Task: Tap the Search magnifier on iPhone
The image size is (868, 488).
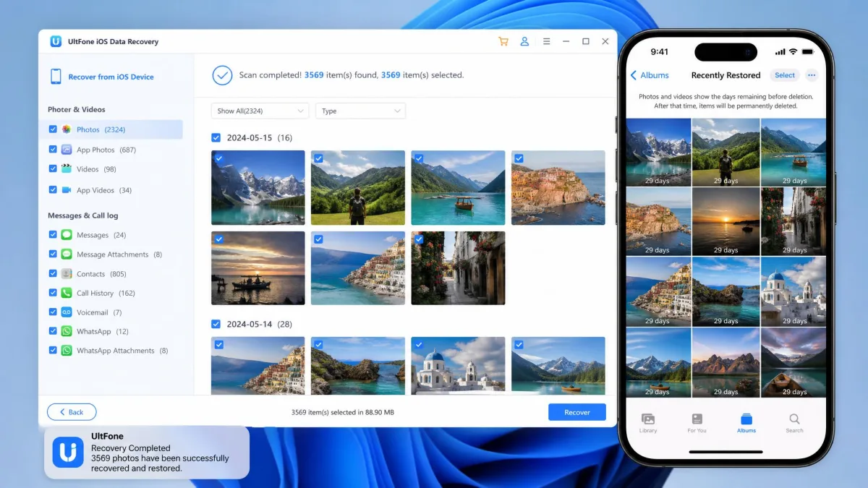Action: click(794, 419)
